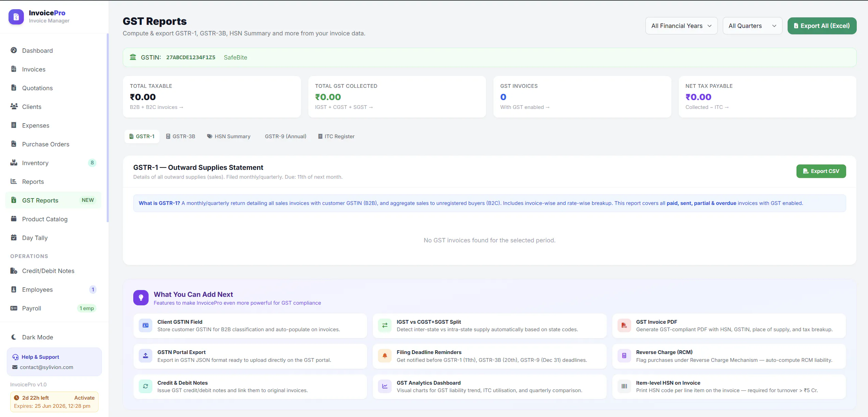
Task: Click the sidebar vertical scrollbar
Action: pos(108,128)
